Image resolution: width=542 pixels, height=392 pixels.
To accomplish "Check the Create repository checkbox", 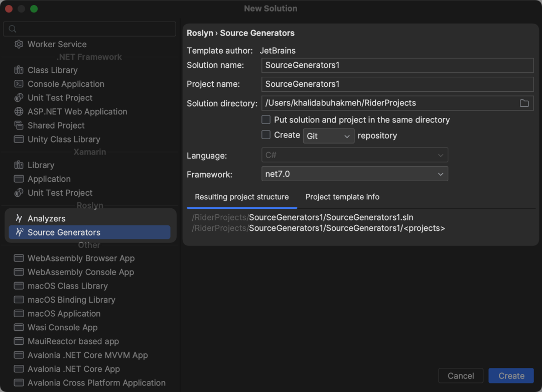I will coord(266,135).
